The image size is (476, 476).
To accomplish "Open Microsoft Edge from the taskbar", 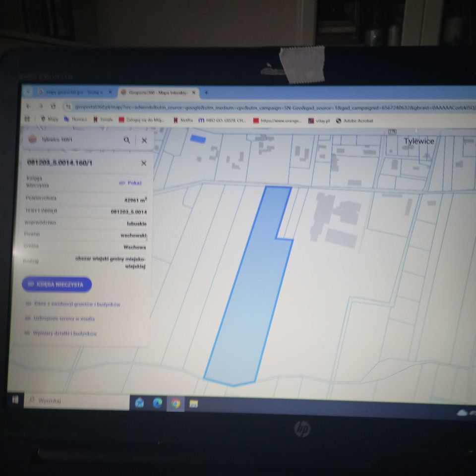I will tap(157, 403).
